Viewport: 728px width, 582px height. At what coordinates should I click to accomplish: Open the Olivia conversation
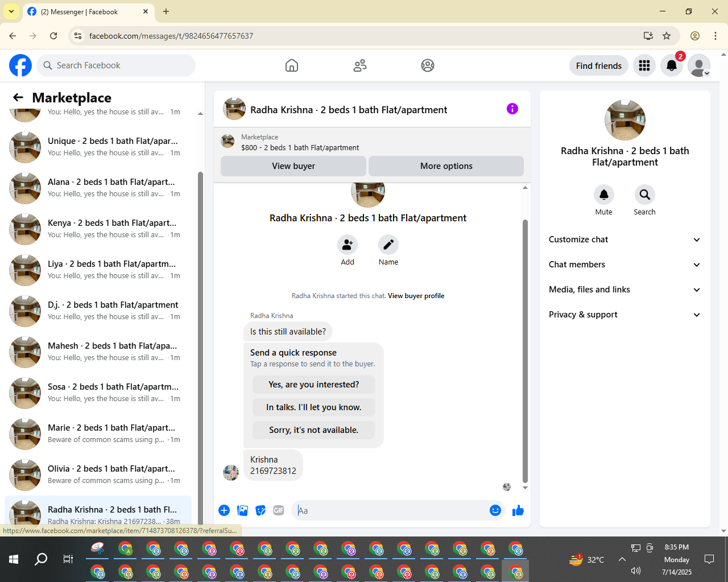(x=98, y=475)
